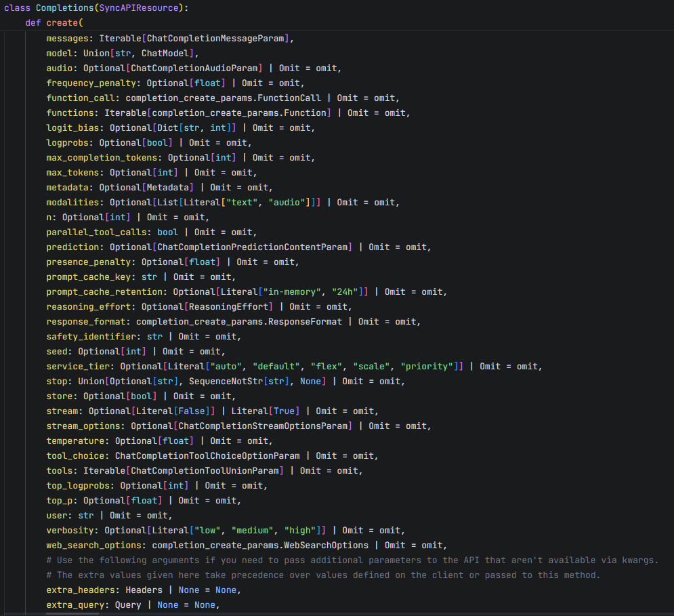Screen dimensions: 674x616
Task: Click the prediction parameter name
Action: (72, 247)
